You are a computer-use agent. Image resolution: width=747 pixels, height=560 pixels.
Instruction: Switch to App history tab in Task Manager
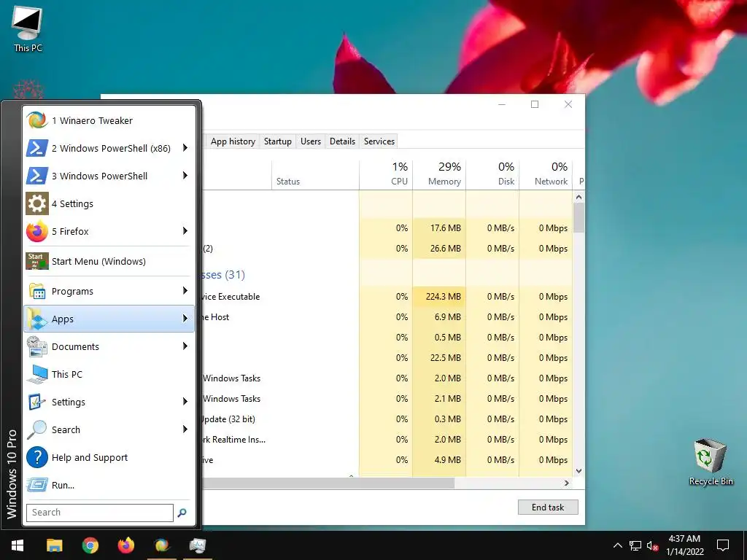(x=233, y=141)
